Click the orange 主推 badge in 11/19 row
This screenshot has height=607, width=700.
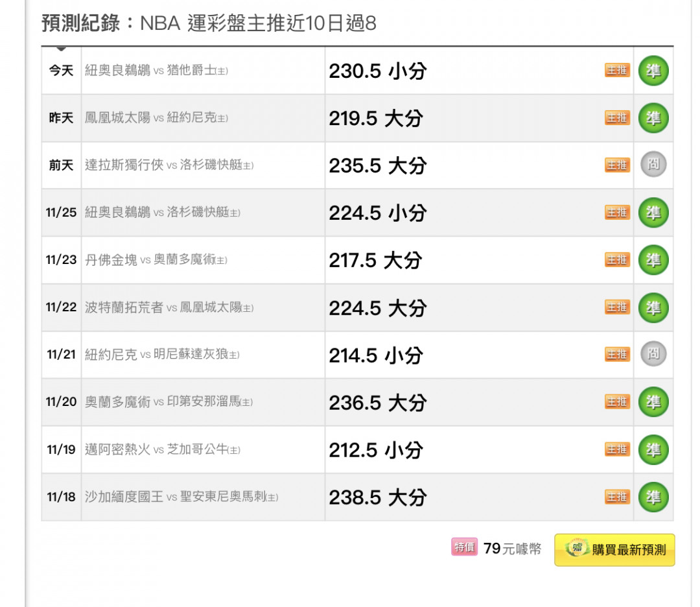click(618, 449)
